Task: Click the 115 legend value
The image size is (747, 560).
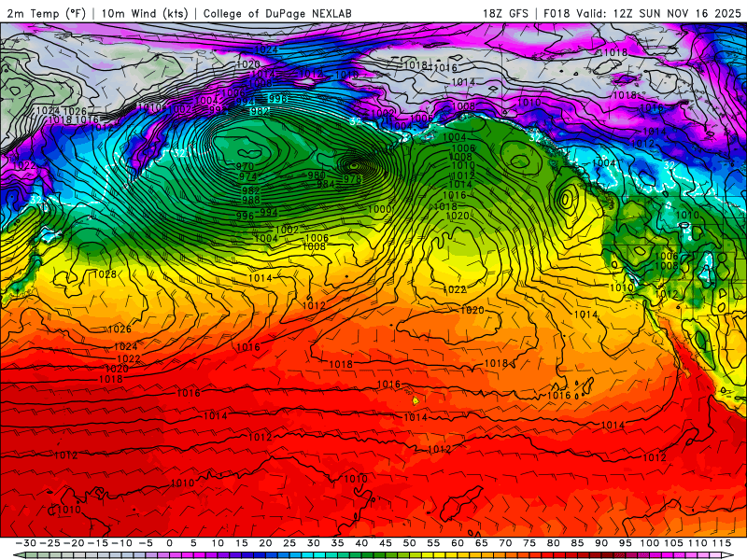Action: tap(722, 543)
